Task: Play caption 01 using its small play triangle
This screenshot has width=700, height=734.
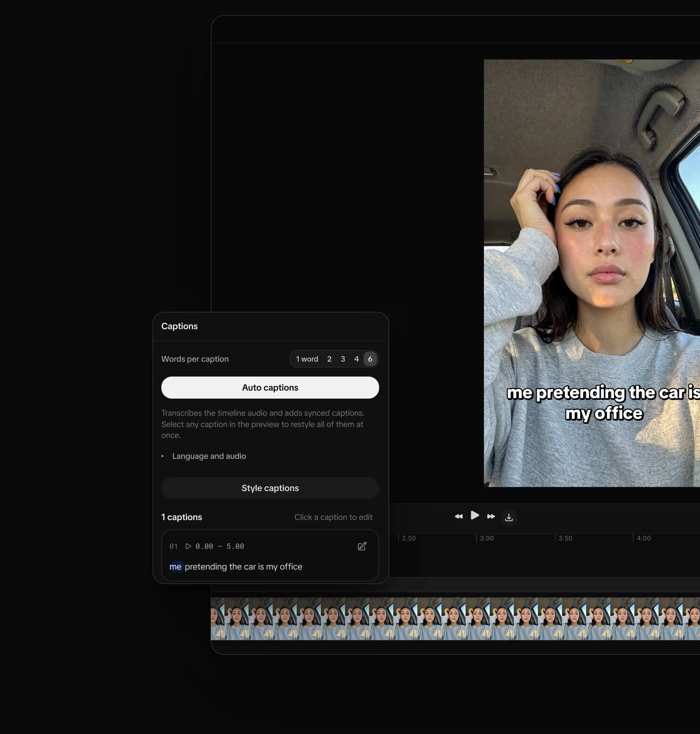Action: (188, 546)
